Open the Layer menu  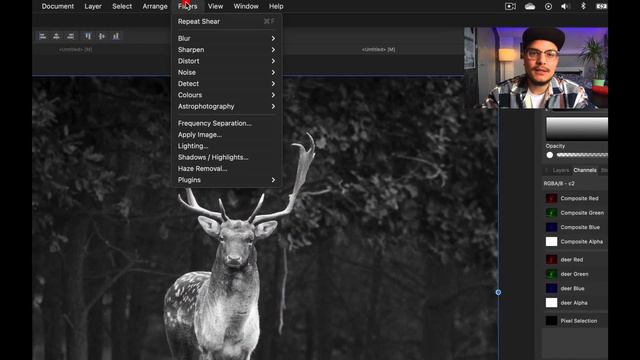93,6
